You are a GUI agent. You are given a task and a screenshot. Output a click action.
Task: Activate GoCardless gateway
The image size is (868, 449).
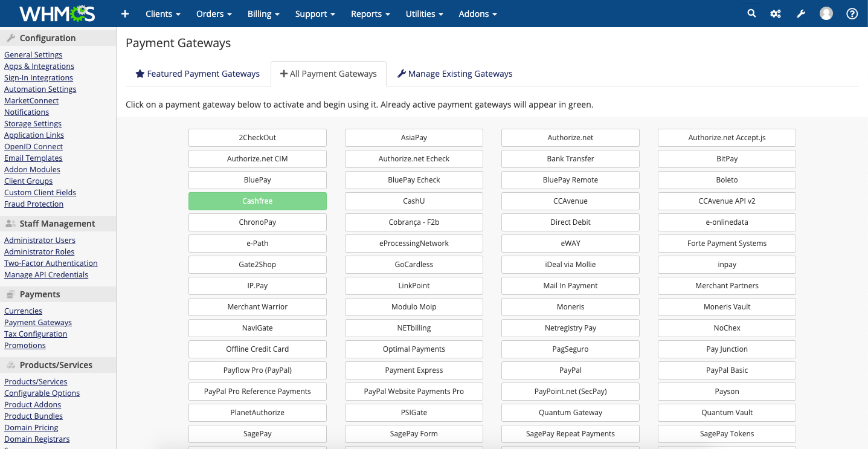click(414, 265)
